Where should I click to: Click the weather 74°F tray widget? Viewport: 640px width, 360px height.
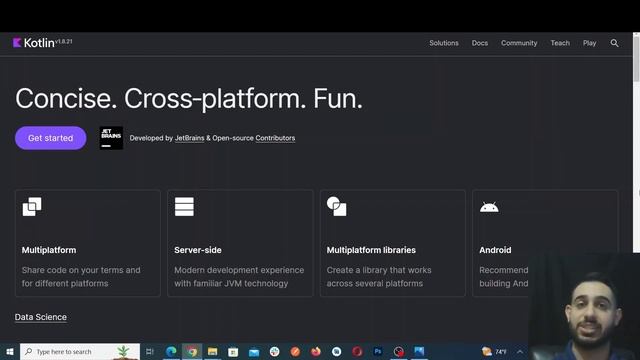tap(494, 351)
